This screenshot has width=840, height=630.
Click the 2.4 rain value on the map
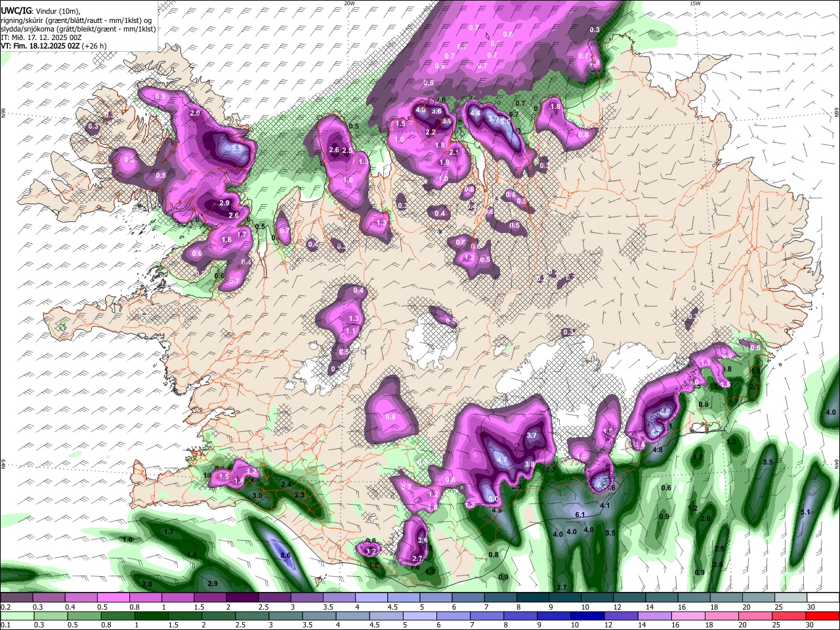286,484
